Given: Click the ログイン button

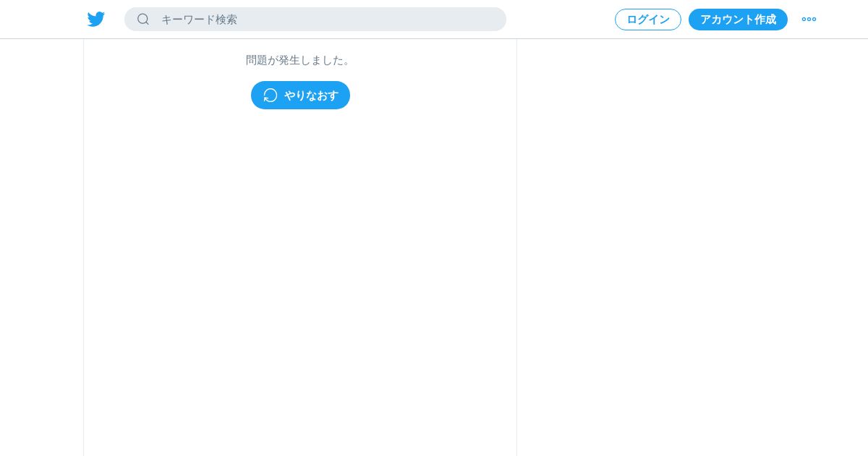Looking at the screenshot, I should tap(648, 20).
